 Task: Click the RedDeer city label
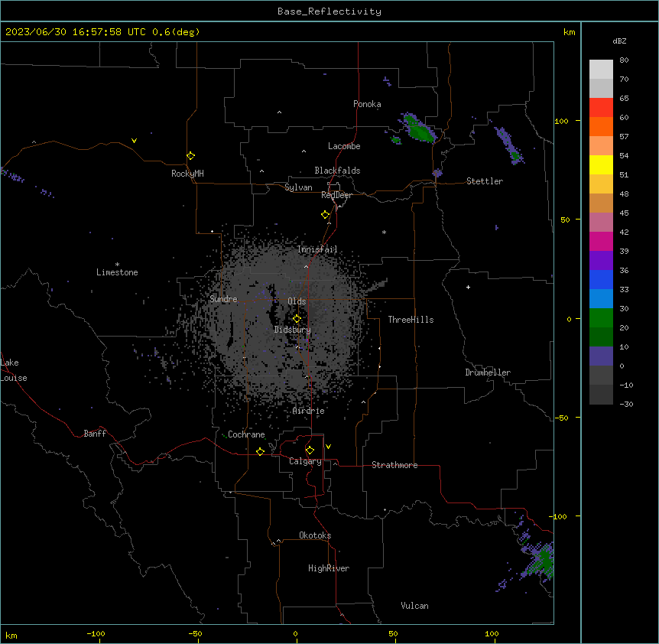point(336,195)
